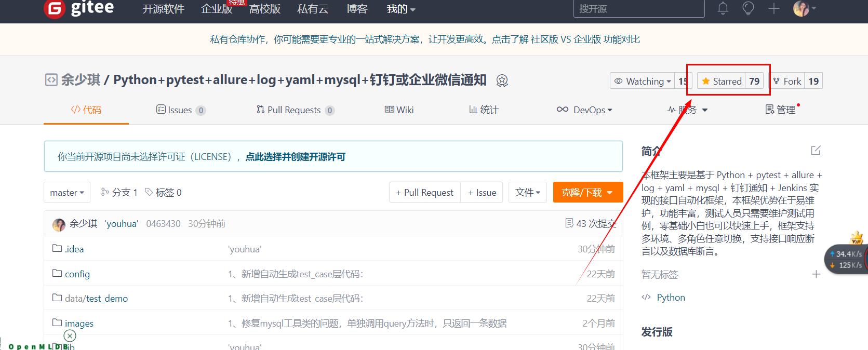Click the 余少琪 commit author avatar

59,224
